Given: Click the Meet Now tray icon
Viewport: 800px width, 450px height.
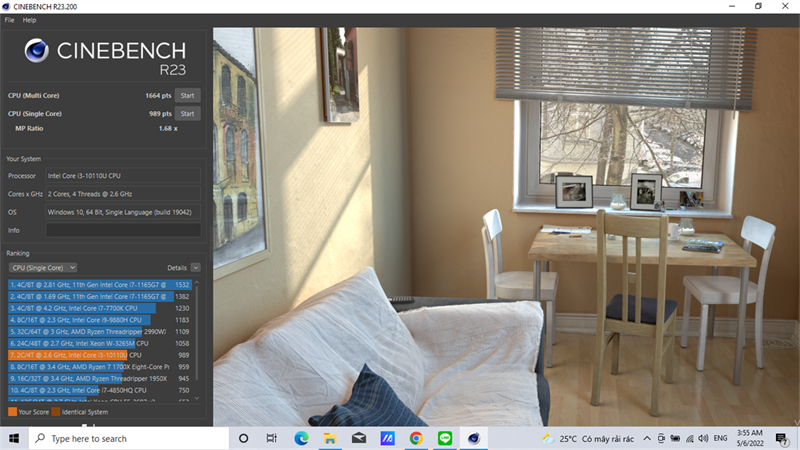Looking at the screenshot, I should (x=661, y=438).
